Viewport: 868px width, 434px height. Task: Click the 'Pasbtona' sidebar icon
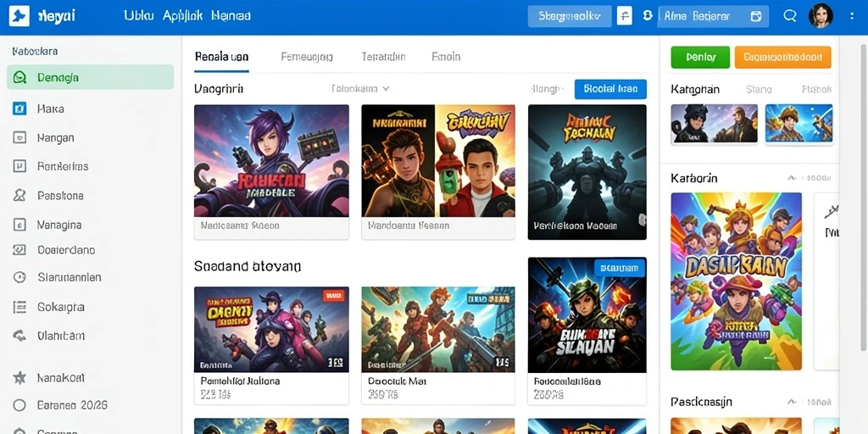point(19,196)
